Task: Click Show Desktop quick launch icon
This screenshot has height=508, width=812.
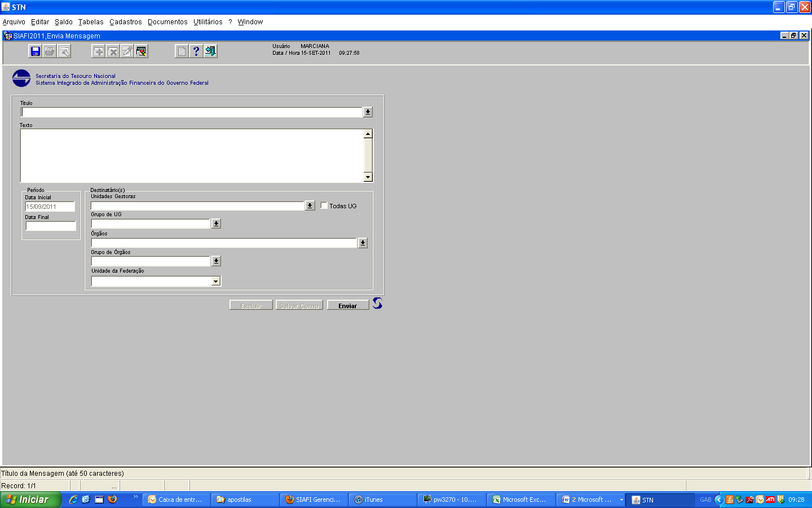Action: point(99,500)
